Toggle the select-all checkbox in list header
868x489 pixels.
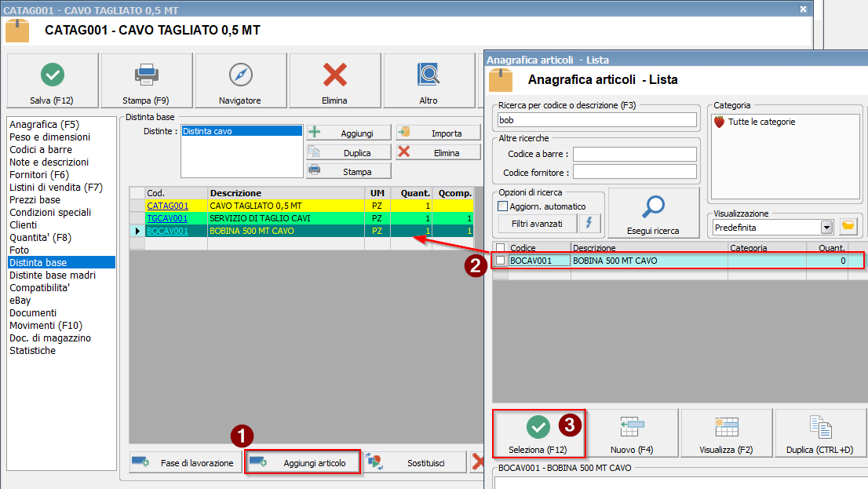pyautogui.click(x=501, y=248)
